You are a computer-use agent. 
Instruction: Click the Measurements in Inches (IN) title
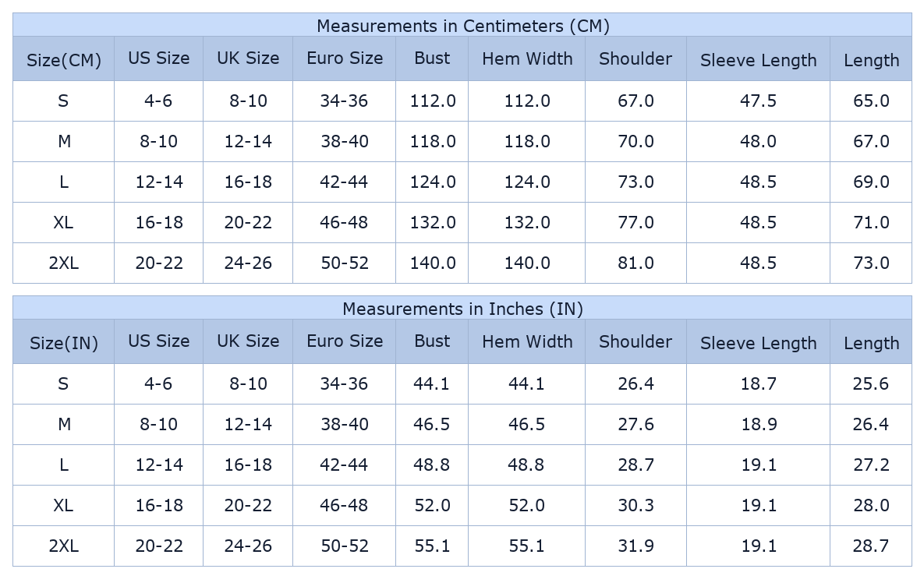(462, 309)
